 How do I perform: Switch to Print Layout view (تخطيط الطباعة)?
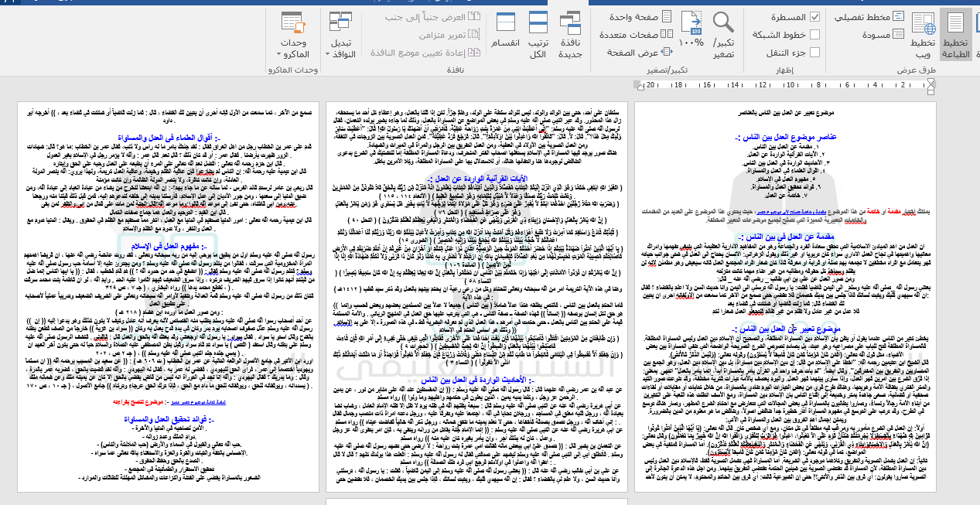[x=957, y=35]
